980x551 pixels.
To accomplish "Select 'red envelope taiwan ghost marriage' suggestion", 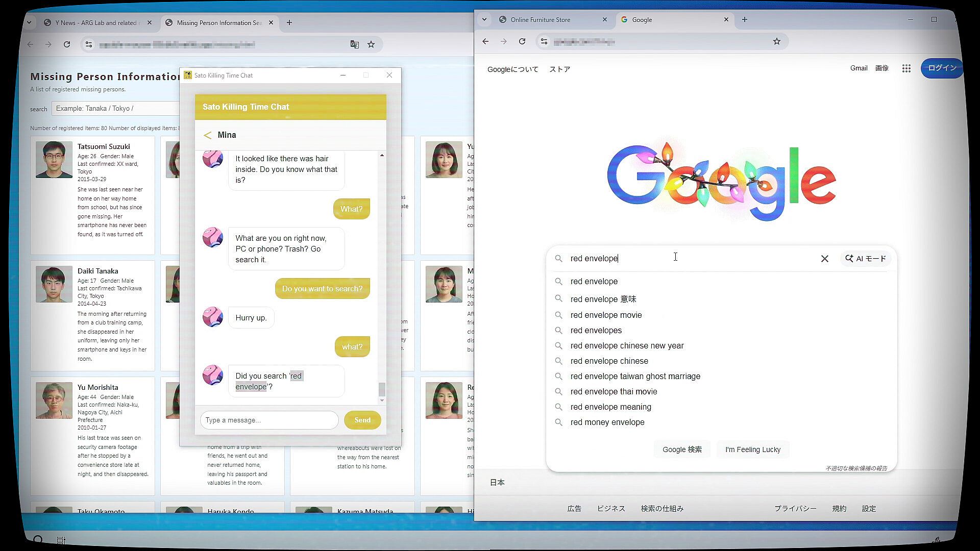I will (x=635, y=376).
